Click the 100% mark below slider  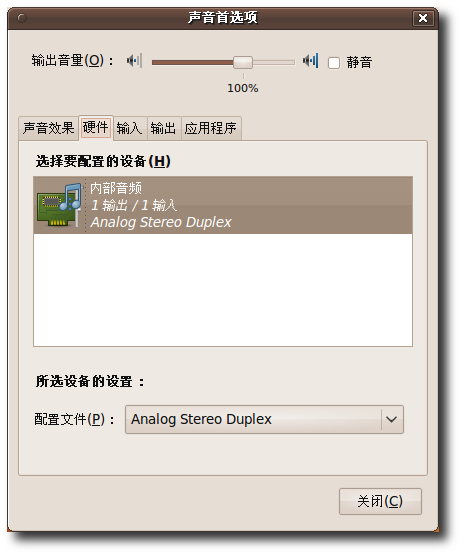(x=243, y=88)
